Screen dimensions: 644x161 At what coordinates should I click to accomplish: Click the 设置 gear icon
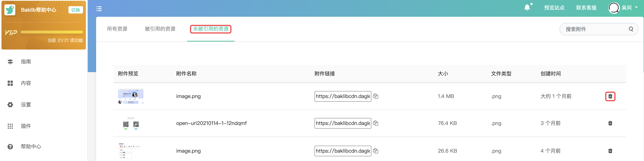tap(10, 105)
